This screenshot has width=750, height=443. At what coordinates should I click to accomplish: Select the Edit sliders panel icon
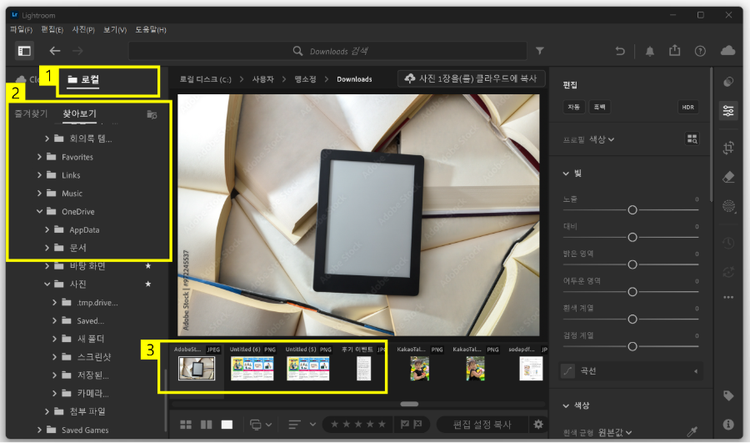[728, 111]
